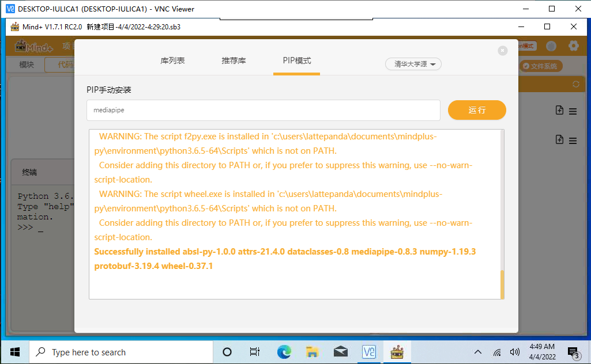The image size is (591, 364).
Task: Click the refresh icon in file panel
Action: point(576,84)
